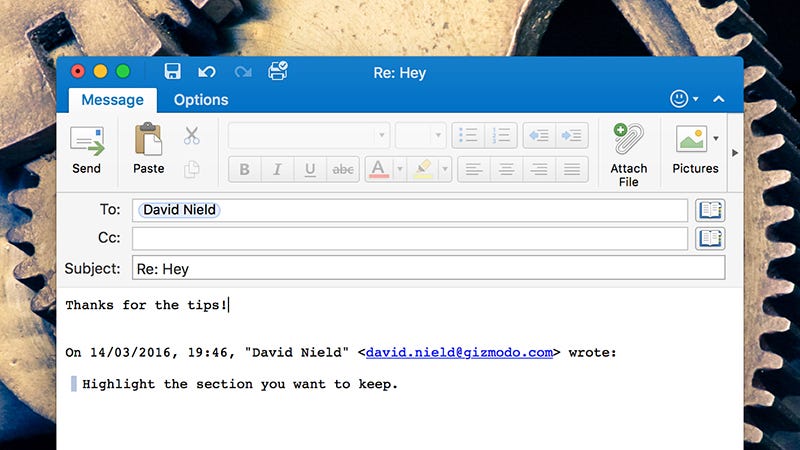Open address book for To field

coord(710,210)
